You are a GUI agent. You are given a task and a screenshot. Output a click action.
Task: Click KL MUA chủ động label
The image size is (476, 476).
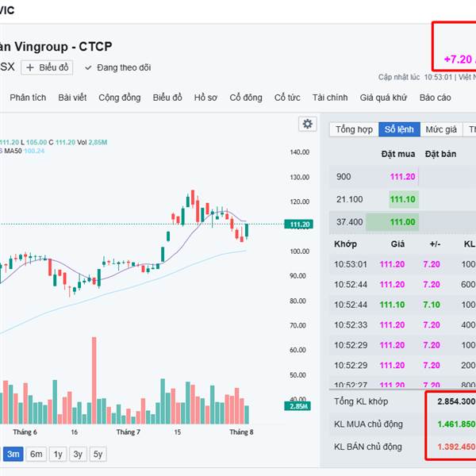pos(368,424)
